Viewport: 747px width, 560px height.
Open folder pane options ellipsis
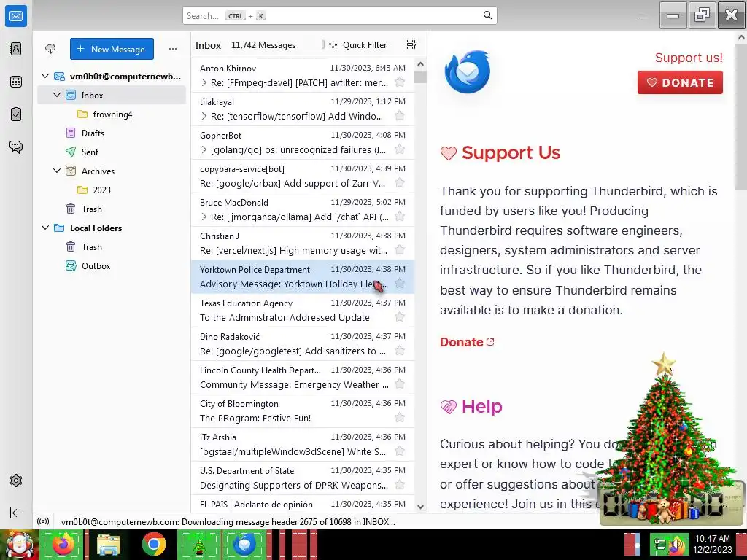click(x=173, y=49)
